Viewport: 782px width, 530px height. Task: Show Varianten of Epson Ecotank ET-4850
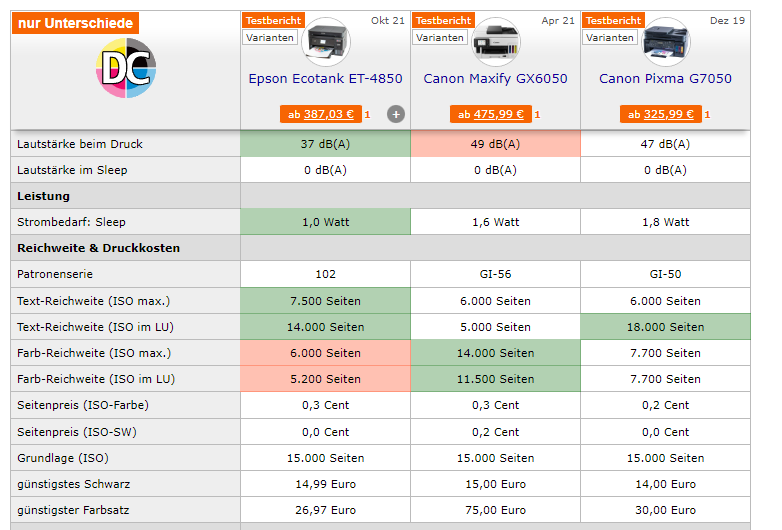[270, 37]
